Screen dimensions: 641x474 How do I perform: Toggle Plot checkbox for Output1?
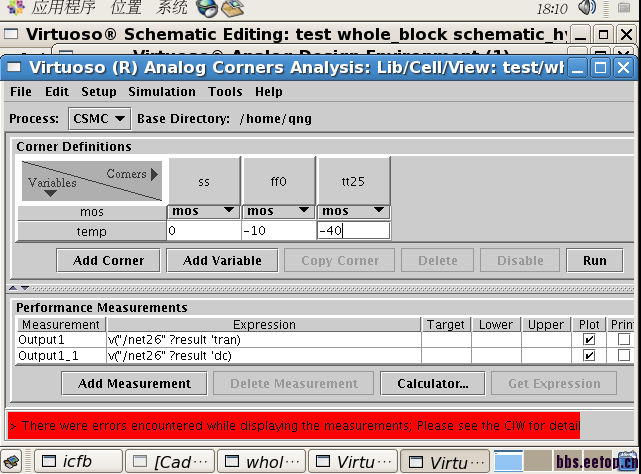click(x=589, y=339)
